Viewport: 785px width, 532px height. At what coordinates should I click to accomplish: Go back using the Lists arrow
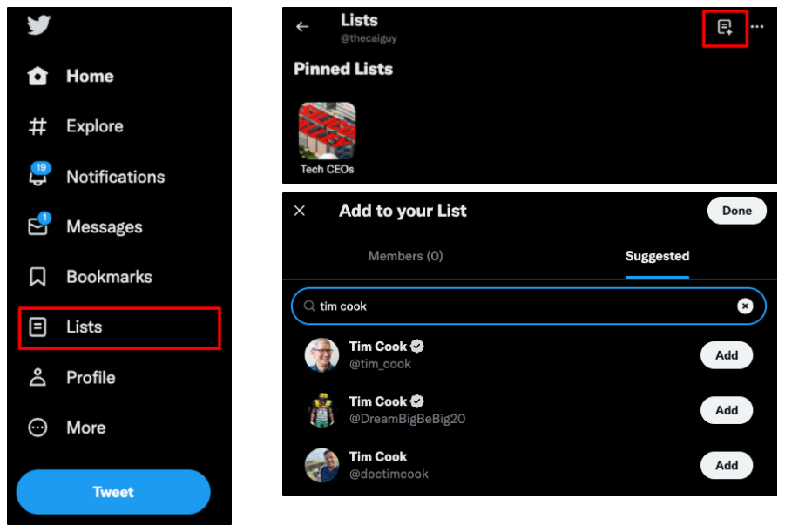point(302,27)
